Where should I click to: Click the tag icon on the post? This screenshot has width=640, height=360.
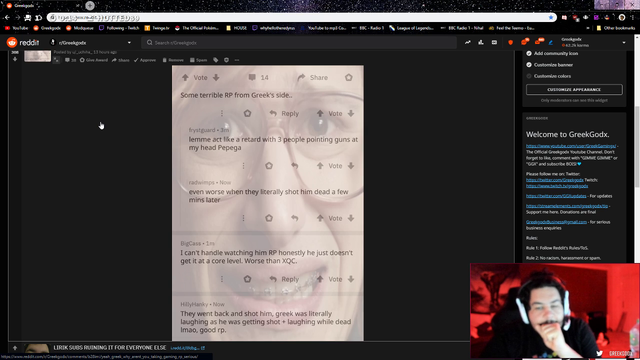point(216,60)
